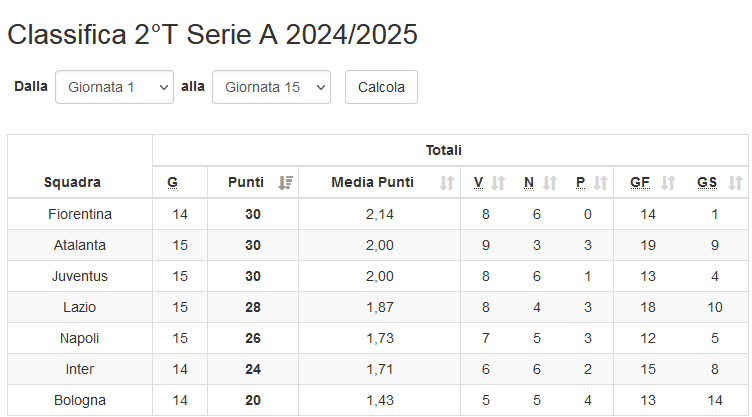Viewport: 752px width, 417px height.
Task: Click the Totali header cell
Action: pos(444,150)
